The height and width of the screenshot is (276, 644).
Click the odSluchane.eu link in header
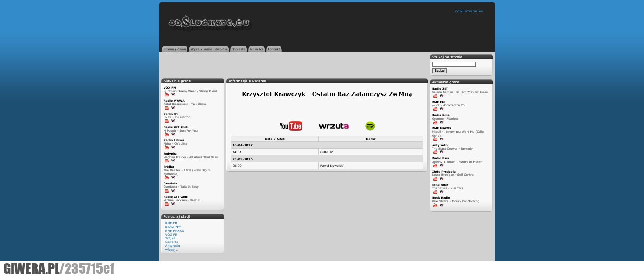point(469,11)
